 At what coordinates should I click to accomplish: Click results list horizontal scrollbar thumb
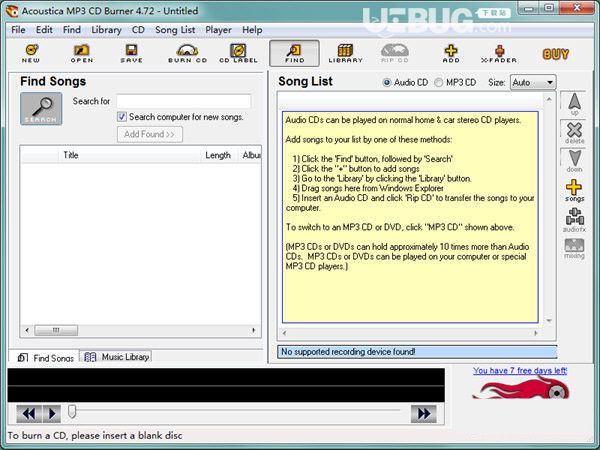tap(56, 330)
